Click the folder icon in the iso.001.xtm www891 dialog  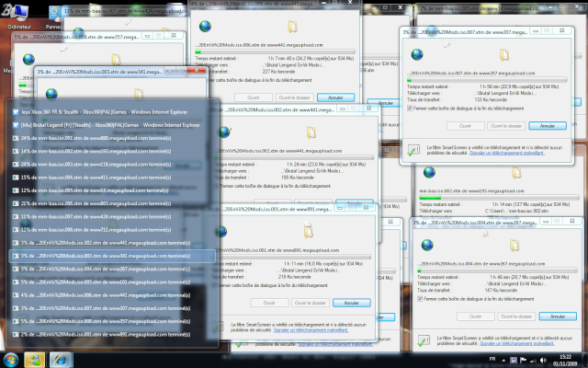[x=309, y=229]
